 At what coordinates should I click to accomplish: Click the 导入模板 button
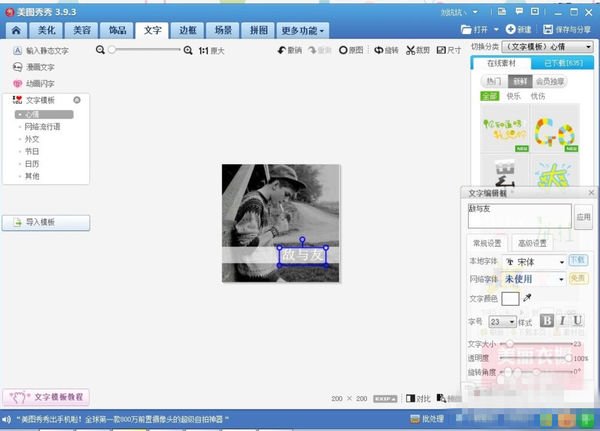tap(46, 222)
